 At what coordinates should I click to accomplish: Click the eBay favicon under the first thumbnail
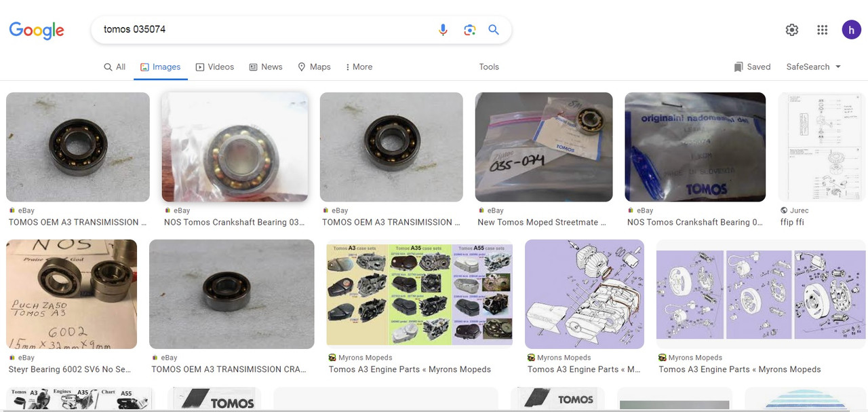point(12,210)
